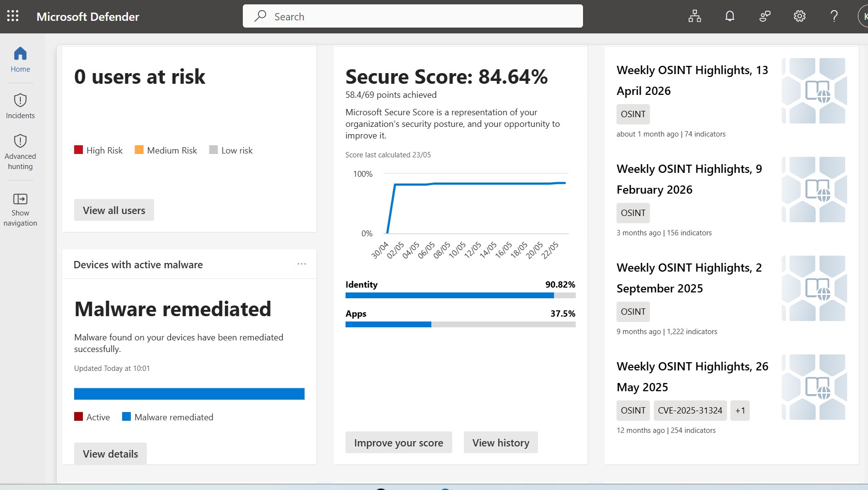Click the Score last calculated 23/05 text
The image size is (868, 490).
[388, 155]
